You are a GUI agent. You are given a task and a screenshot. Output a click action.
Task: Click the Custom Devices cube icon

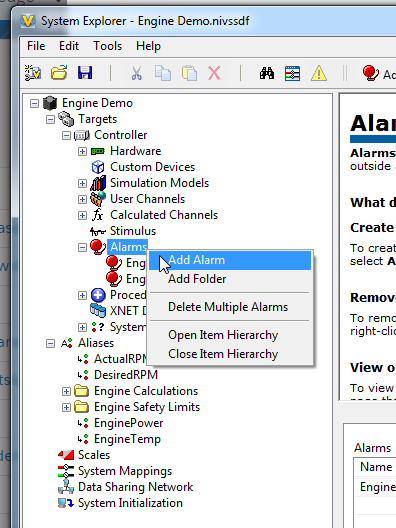(98, 167)
